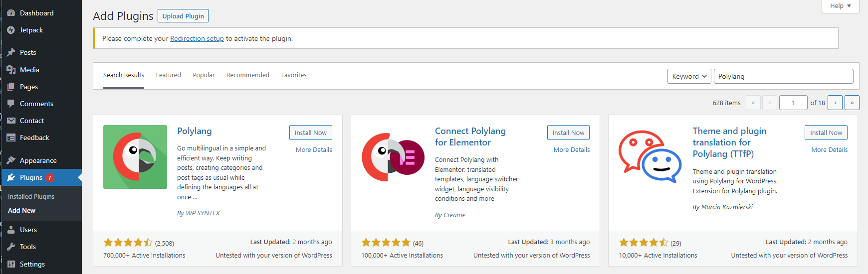Click the plugin search field containing Polylang
Viewport: 868px width, 274px height.
(x=784, y=76)
